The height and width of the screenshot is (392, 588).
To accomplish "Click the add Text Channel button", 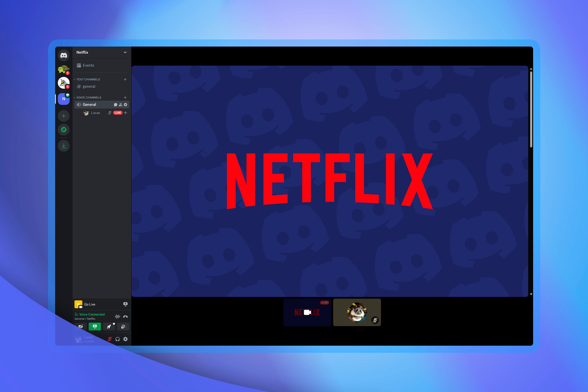I will click(x=125, y=79).
